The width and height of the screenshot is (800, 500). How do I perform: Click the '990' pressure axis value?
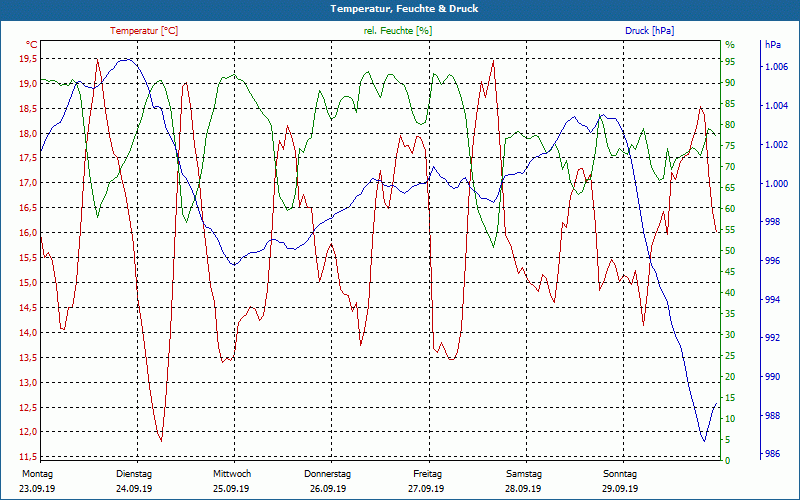(x=773, y=377)
